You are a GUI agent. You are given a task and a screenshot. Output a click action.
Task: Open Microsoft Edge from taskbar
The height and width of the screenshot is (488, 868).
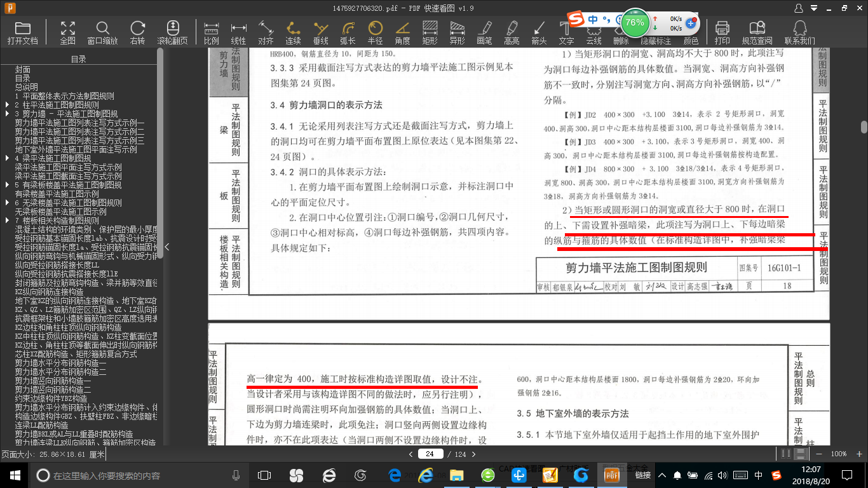(395, 475)
